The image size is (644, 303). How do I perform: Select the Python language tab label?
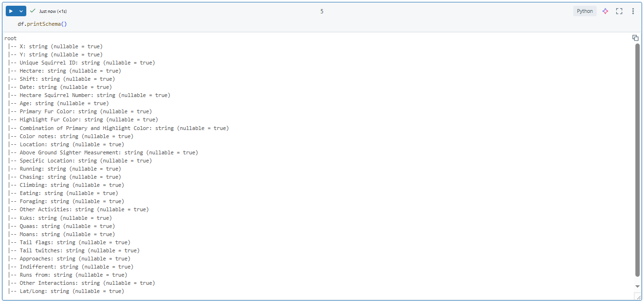(585, 11)
